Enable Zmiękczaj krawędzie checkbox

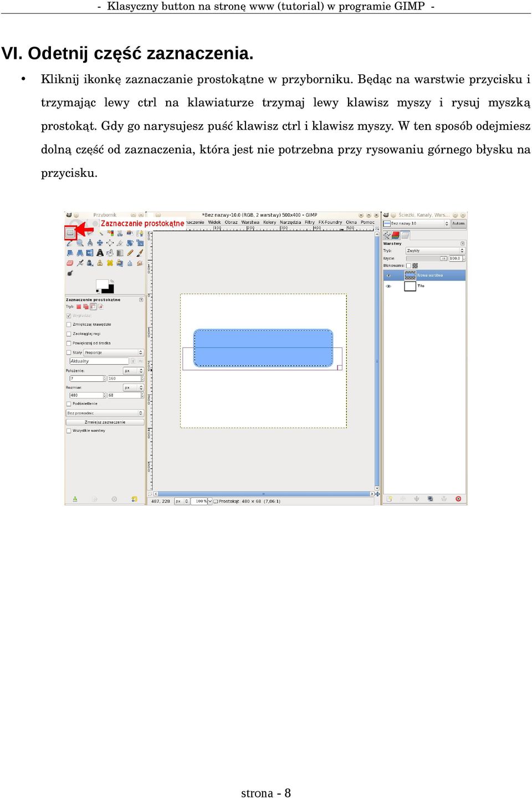tap(69, 324)
